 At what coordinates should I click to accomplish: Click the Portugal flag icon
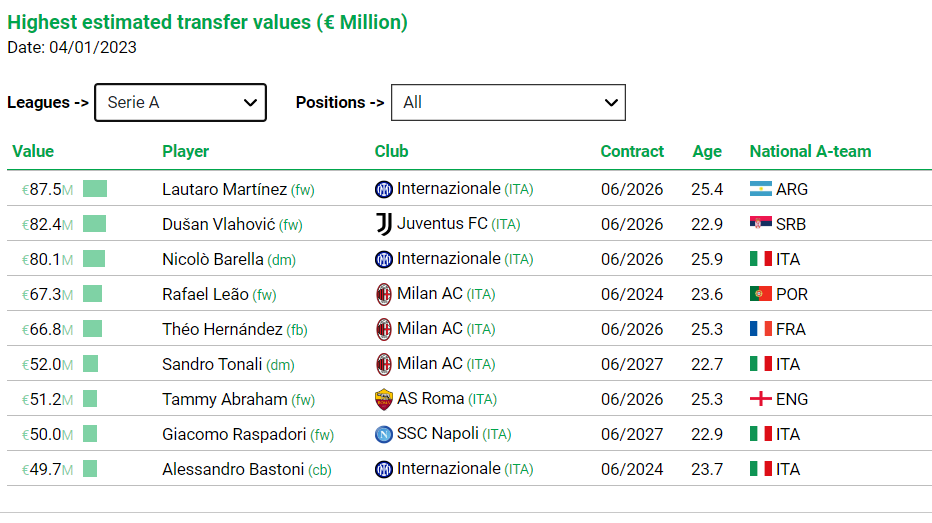761,294
